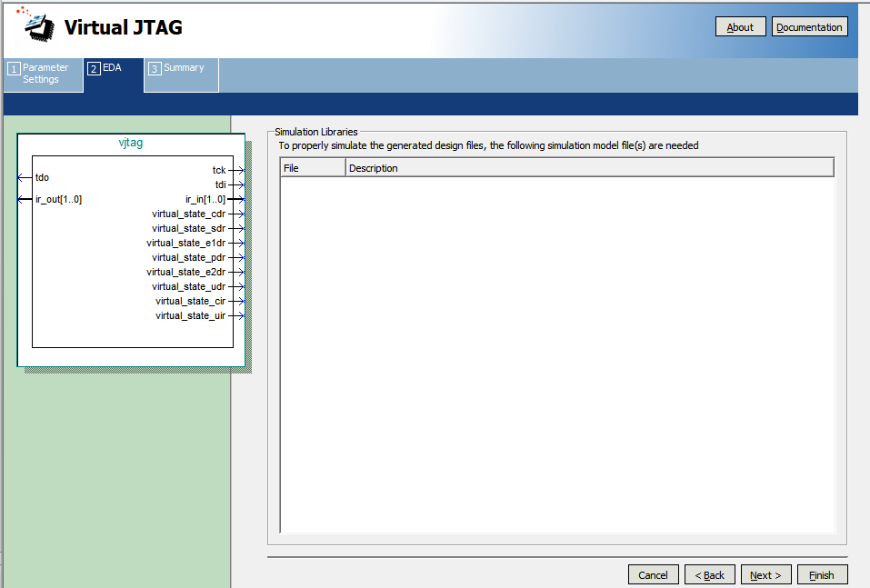Switch to Parameter Settings tab
This screenshot has height=588, width=870.
pyautogui.click(x=44, y=74)
